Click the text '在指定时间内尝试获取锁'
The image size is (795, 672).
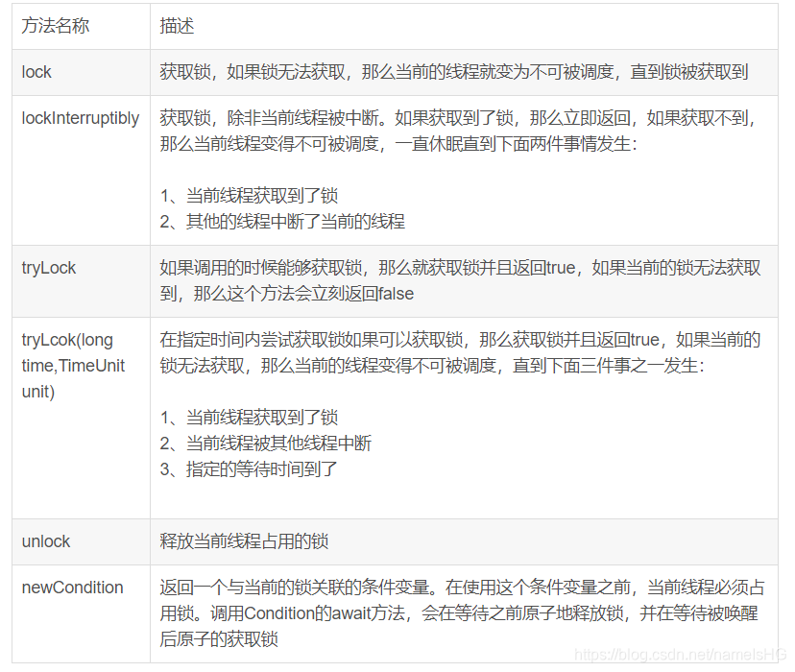click(x=252, y=340)
